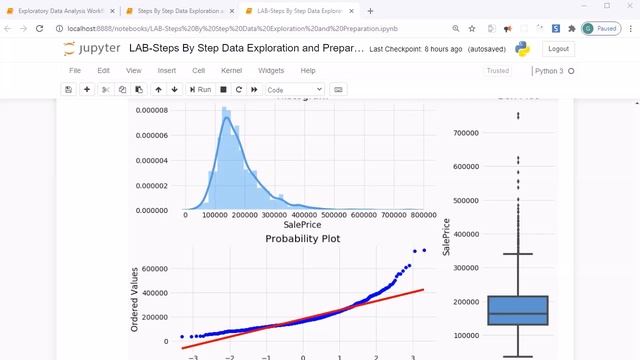
Task: Restart the kernel icon
Action: click(x=239, y=89)
